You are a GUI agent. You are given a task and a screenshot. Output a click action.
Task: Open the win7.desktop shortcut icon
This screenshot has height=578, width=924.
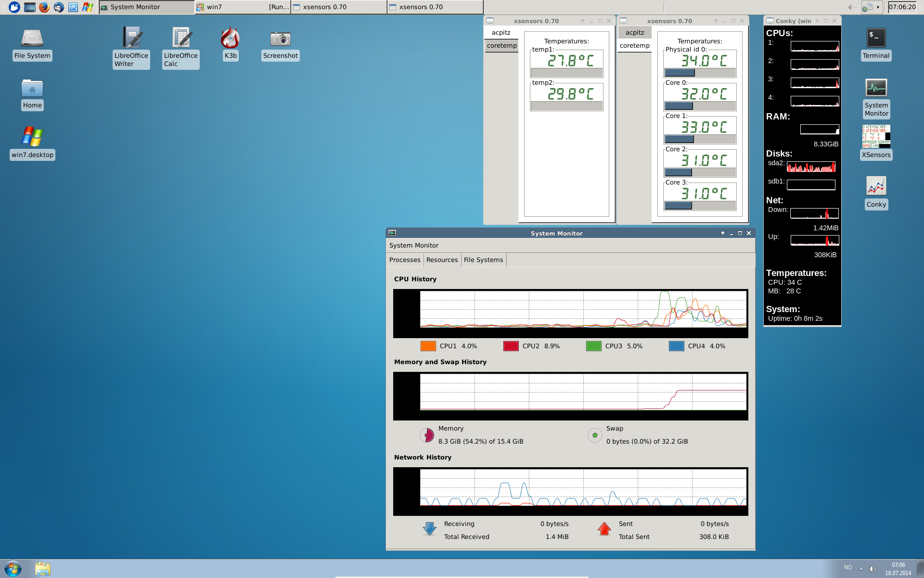point(32,137)
